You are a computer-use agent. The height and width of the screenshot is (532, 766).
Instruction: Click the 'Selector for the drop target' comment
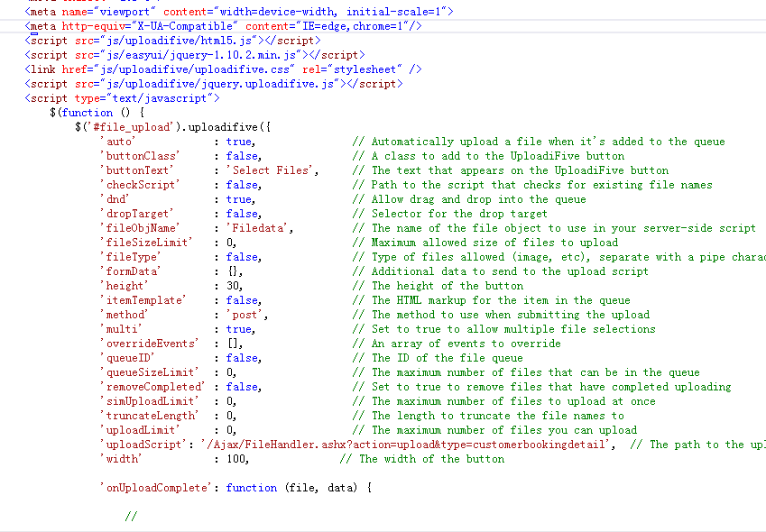pos(450,214)
